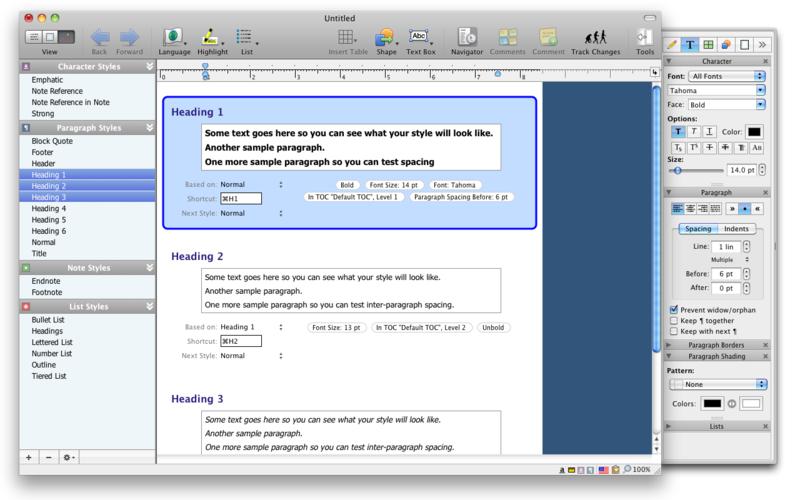Open the pencil palette in Tooldrawer
This screenshot has height=500, width=800.
coord(672,45)
